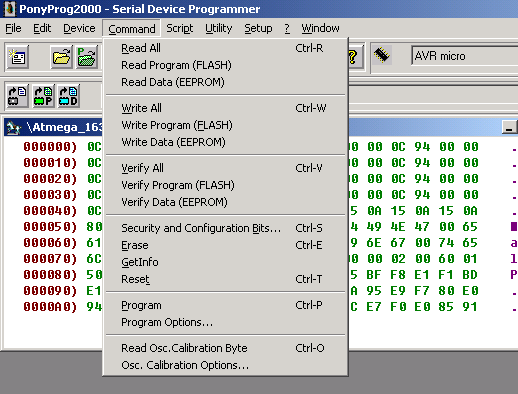Screen dimensions: 518x394
Task: Open the Window menu
Action: point(320,28)
